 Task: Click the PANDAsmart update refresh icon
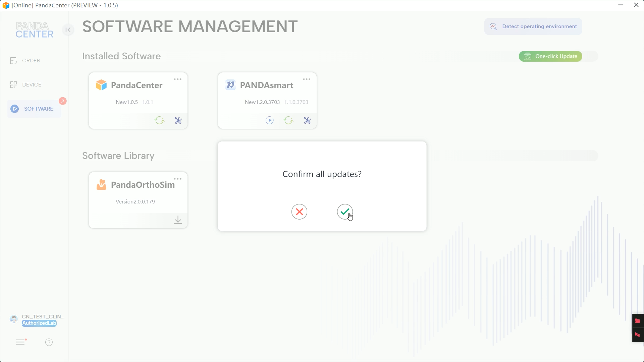(288, 120)
